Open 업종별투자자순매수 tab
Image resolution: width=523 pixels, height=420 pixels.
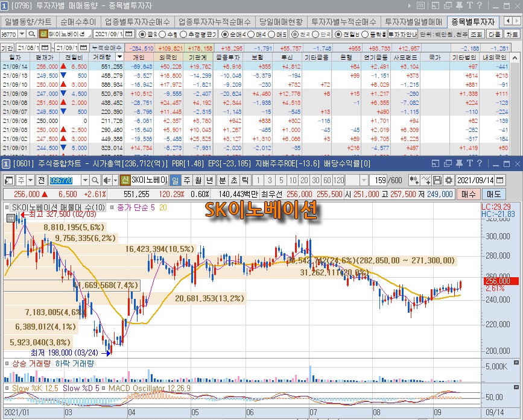coord(138,22)
